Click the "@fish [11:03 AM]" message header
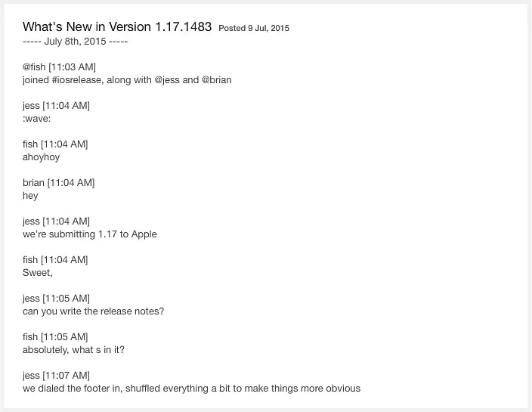 click(x=60, y=67)
